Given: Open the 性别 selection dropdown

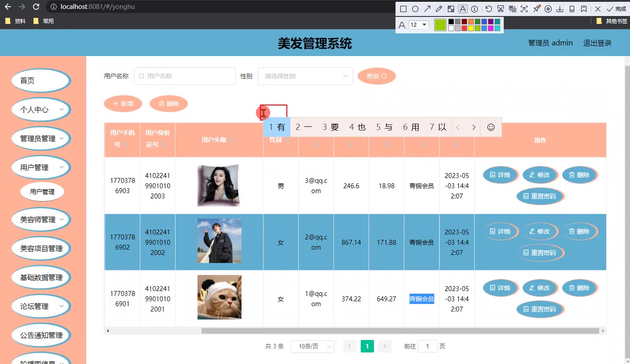Looking at the screenshot, I should 305,76.
